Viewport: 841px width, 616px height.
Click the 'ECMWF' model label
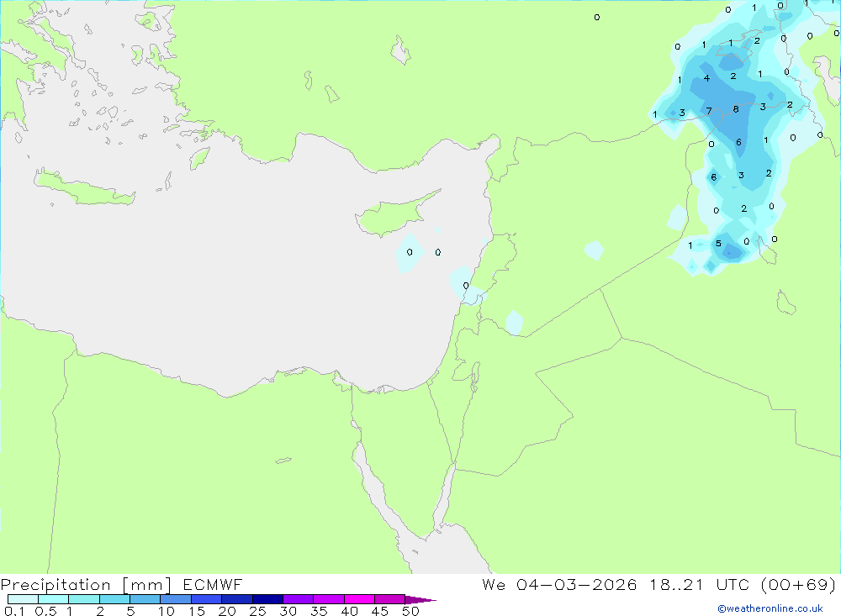point(213,584)
